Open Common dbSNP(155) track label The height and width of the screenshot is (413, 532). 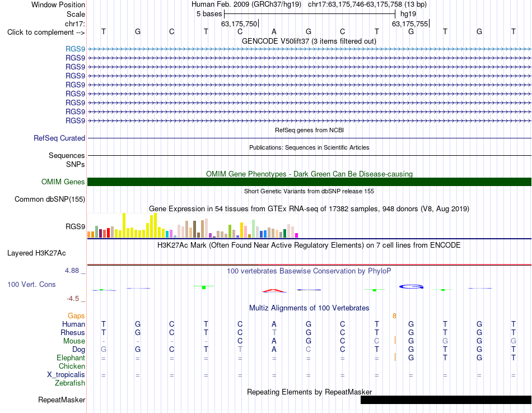[49, 199]
